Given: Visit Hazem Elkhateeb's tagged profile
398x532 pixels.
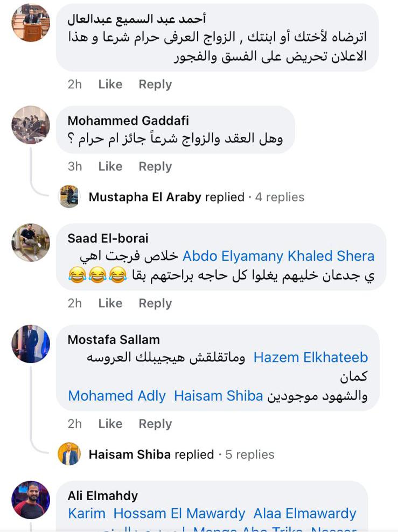Looking at the screenshot, I should coord(311,357).
